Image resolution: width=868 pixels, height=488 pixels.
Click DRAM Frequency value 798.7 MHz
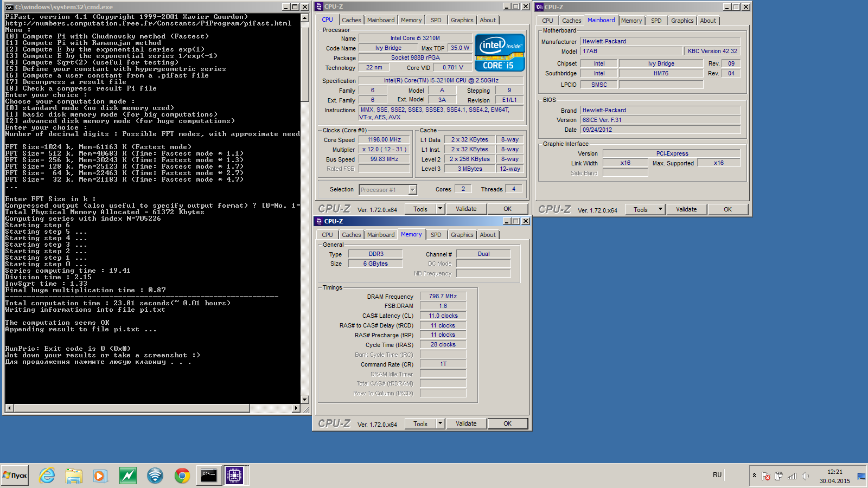443,297
